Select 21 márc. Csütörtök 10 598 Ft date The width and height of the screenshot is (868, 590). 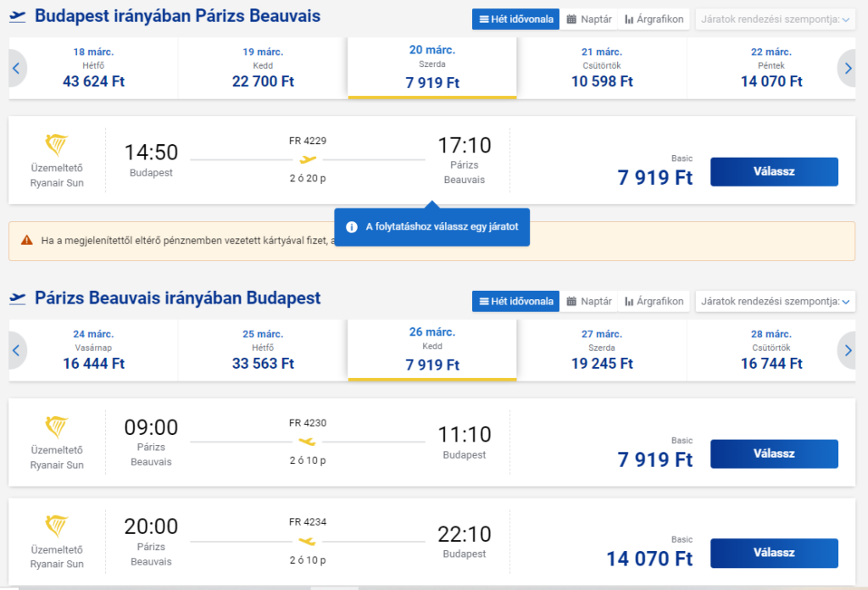[602, 68]
